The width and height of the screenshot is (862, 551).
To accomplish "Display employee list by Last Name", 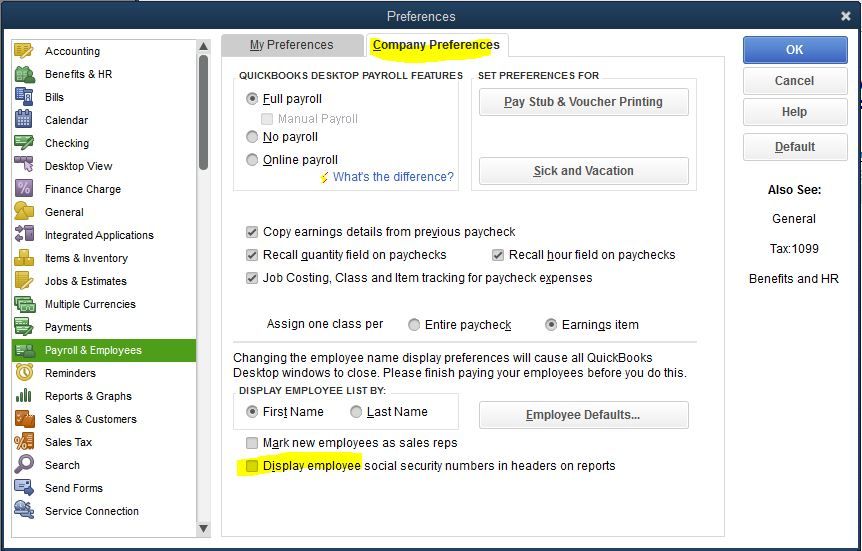I will tap(356, 411).
